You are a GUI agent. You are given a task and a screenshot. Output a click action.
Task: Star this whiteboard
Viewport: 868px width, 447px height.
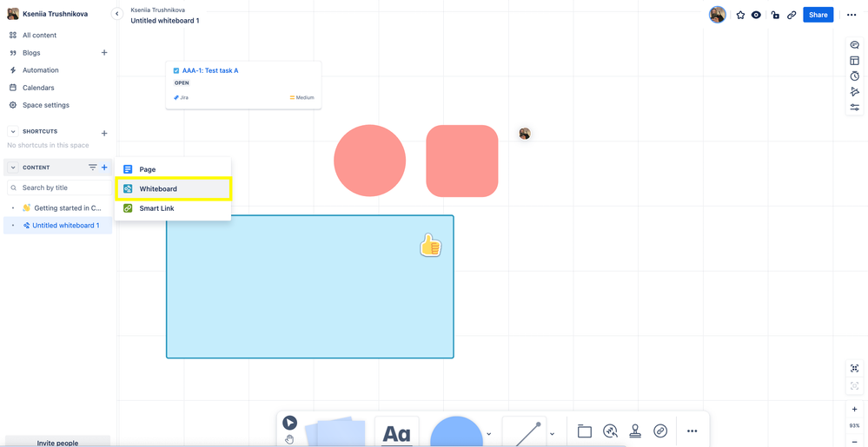(740, 15)
